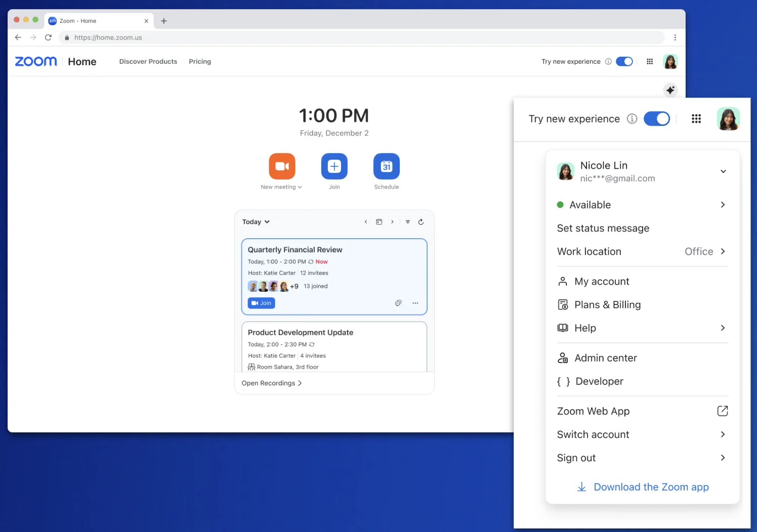This screenshot has height=532, width=757.
Task: Click the Zoom logo
Action: [x=36, y=62]
